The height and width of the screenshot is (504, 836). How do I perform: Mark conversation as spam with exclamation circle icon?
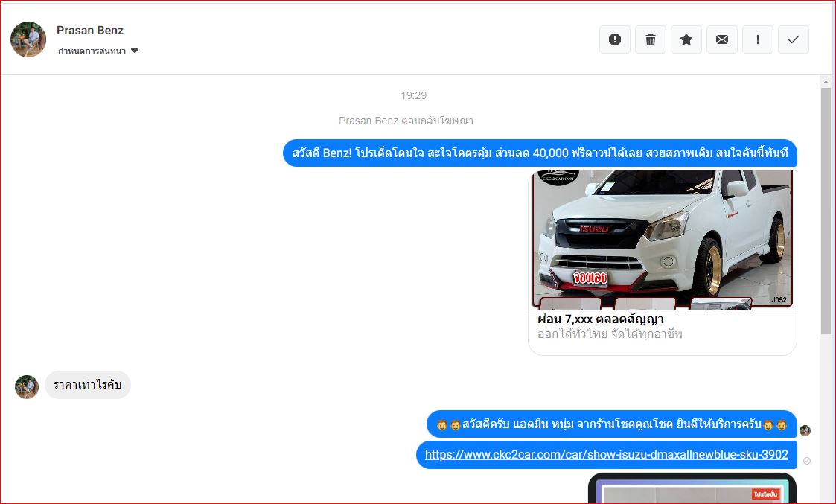615,39
